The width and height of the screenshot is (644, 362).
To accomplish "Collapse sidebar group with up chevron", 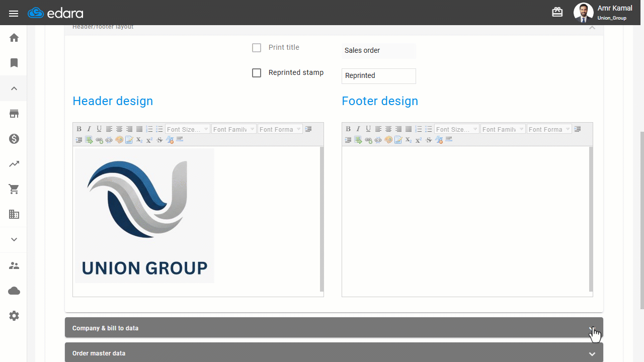I will 14,88.
